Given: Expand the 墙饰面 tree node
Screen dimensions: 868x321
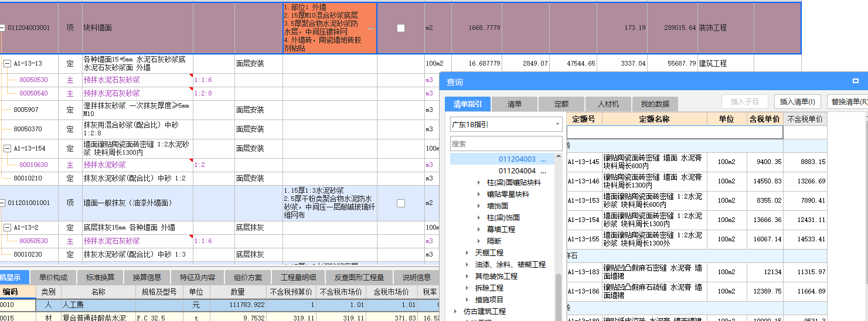Looking at the screenshot, I should click(479, 206).
